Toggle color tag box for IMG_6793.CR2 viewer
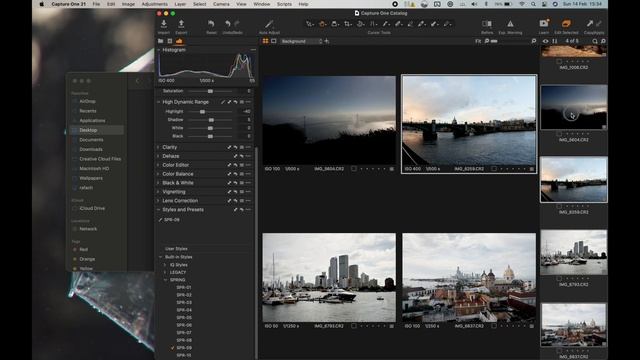 tap(354, 326)
